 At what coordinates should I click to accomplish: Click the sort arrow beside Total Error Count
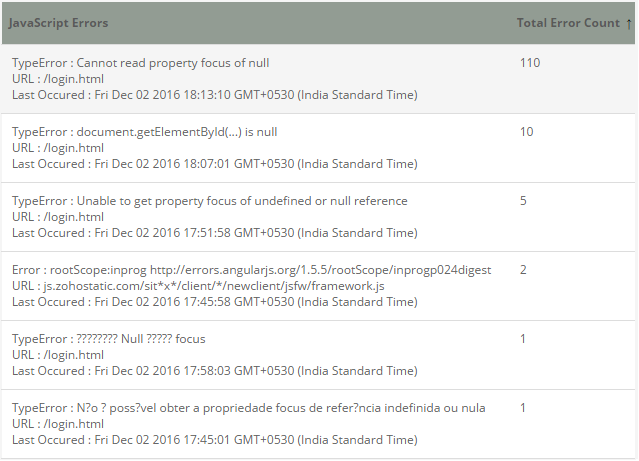coord(628,24)
